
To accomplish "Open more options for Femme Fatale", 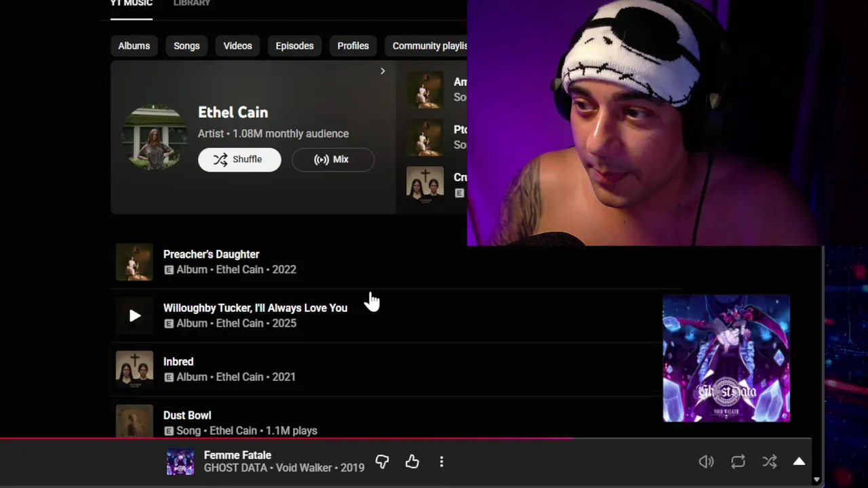I will tap(441, 462).
